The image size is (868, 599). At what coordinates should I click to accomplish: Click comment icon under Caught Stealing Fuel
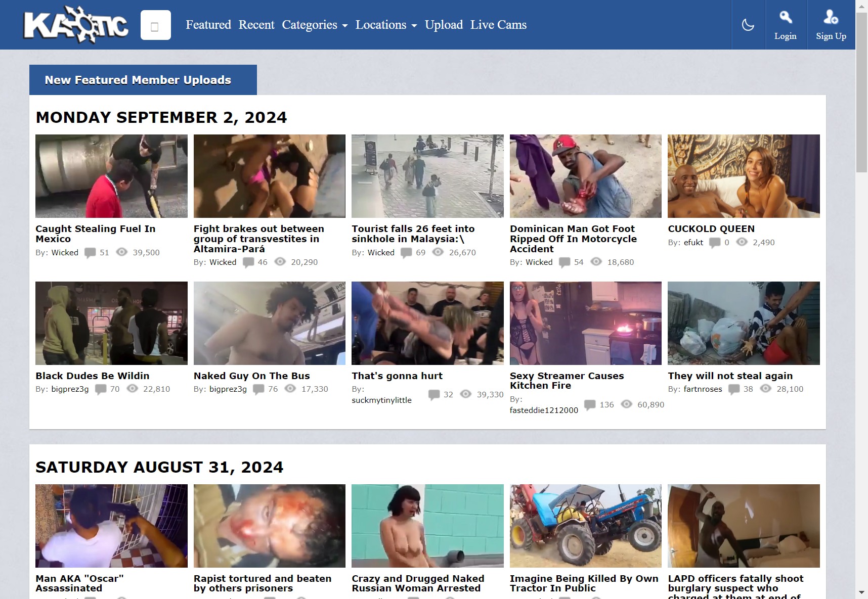90,253
